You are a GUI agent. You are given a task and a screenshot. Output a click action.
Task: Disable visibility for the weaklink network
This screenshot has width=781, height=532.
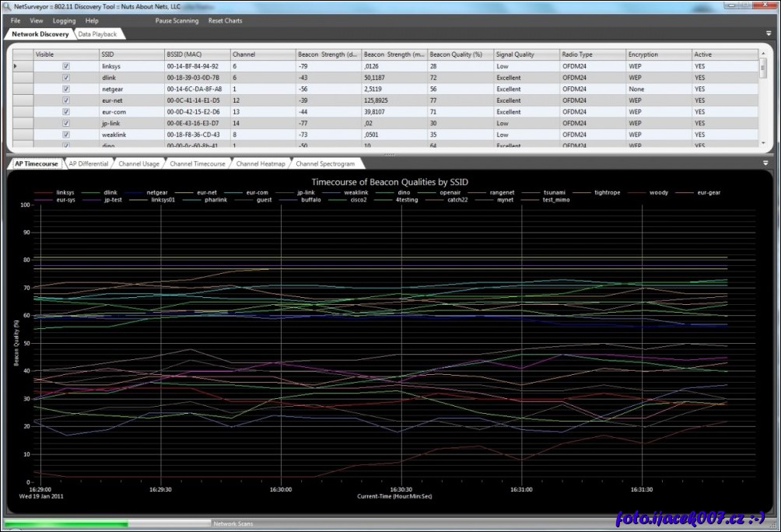click(x=66, y=135)
